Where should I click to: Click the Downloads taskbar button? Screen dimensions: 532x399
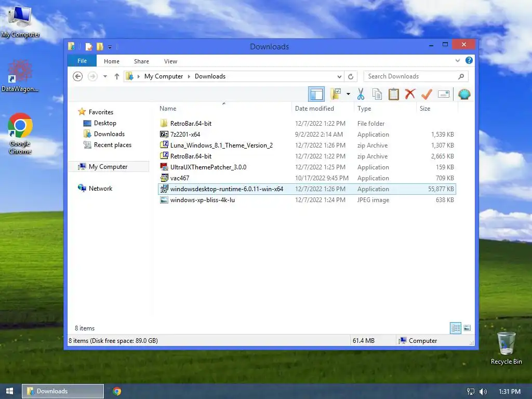63,391
